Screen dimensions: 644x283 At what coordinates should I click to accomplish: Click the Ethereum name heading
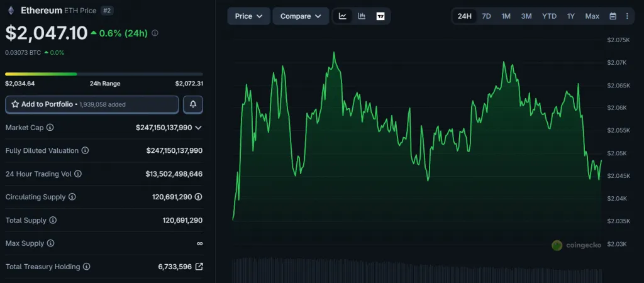[x=42, y=11]
